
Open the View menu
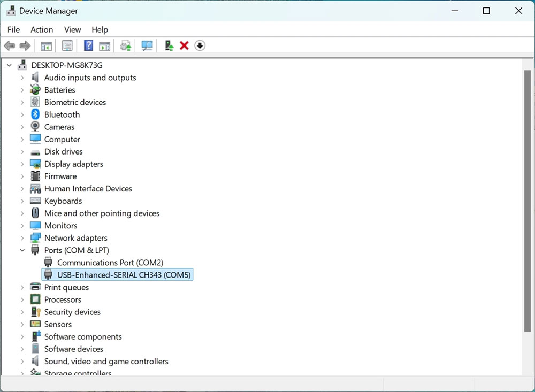72,30
